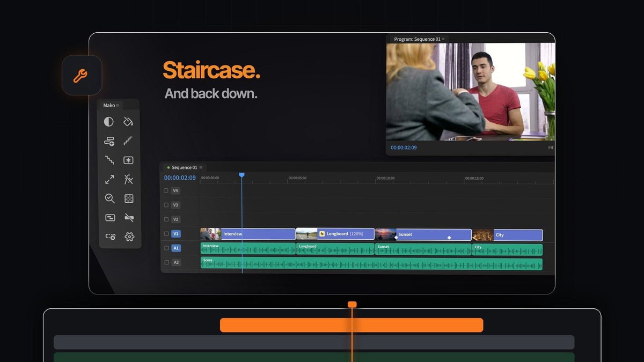Image resolution: width=644 pixels, height=362 pixels.
Task: Toggle the A2 track checkbox
Action: tap(166, 262)
